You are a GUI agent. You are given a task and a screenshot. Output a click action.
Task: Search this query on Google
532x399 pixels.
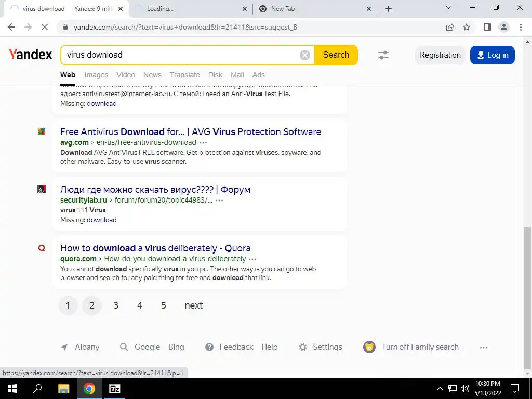[x=147, y=347]
